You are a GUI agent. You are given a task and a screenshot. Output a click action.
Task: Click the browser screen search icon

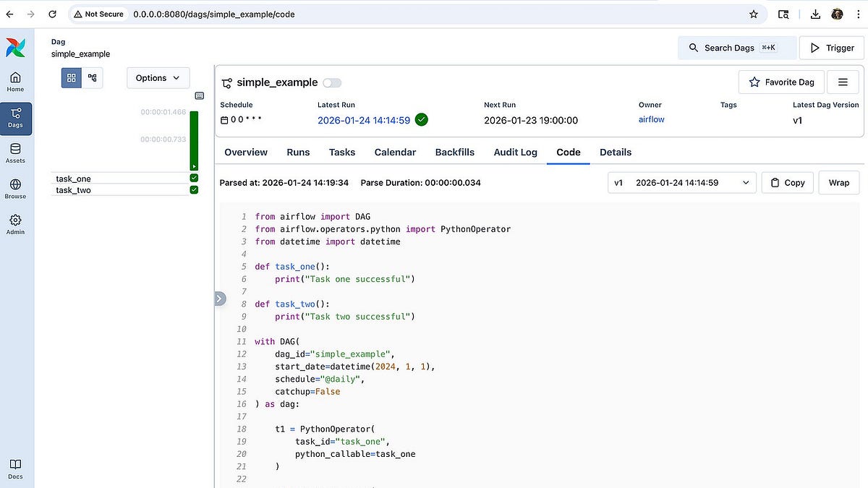point(783,14)
